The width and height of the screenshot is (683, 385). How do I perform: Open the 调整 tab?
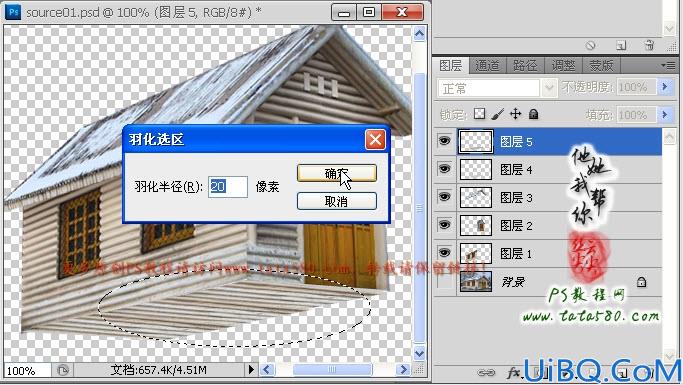tap(563, 66)
